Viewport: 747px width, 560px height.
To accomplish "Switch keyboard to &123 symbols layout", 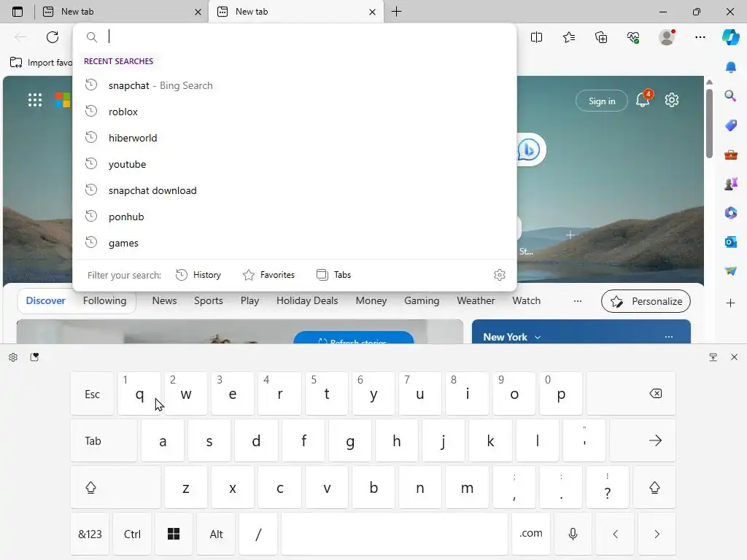I will point(90,534).
